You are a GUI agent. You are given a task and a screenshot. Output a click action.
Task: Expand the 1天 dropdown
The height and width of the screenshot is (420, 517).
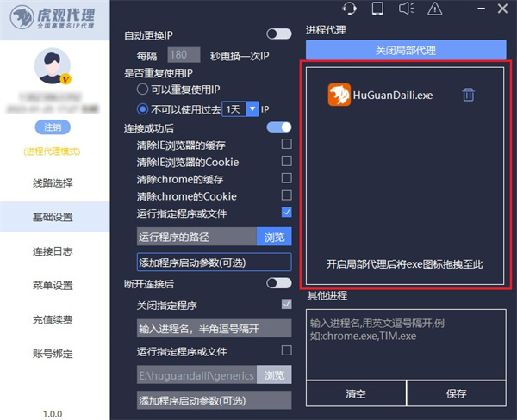[x=252, y=109]
